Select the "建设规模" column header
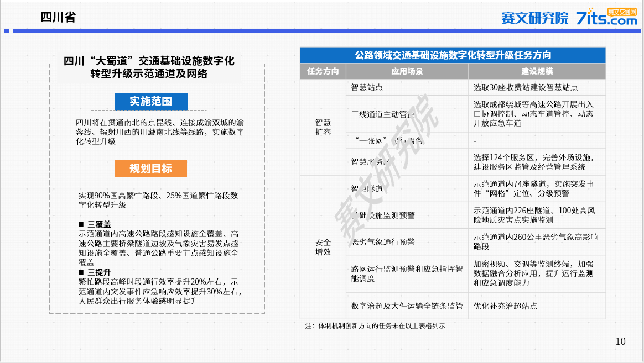The image size is (644, 363). [537, 71]
